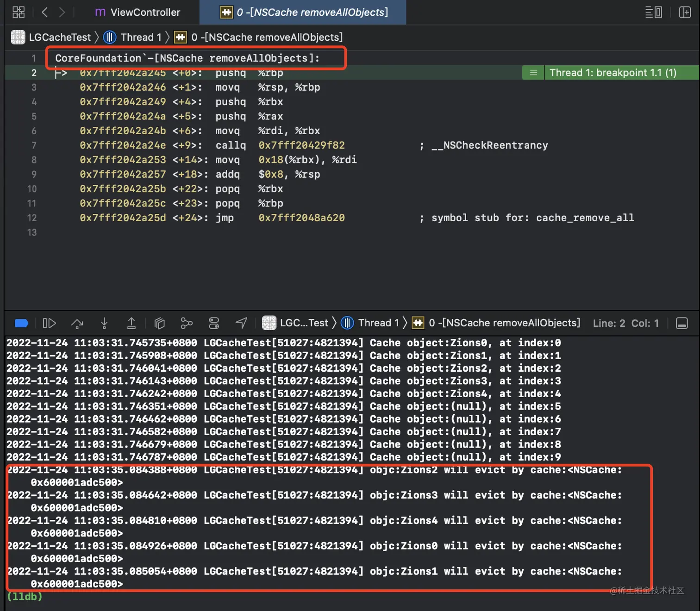
Task: Click 'CoreFoundation`-[NSCache removeAllObjects]:' header line
Action: pyautogui.click(x=187, y=58)
